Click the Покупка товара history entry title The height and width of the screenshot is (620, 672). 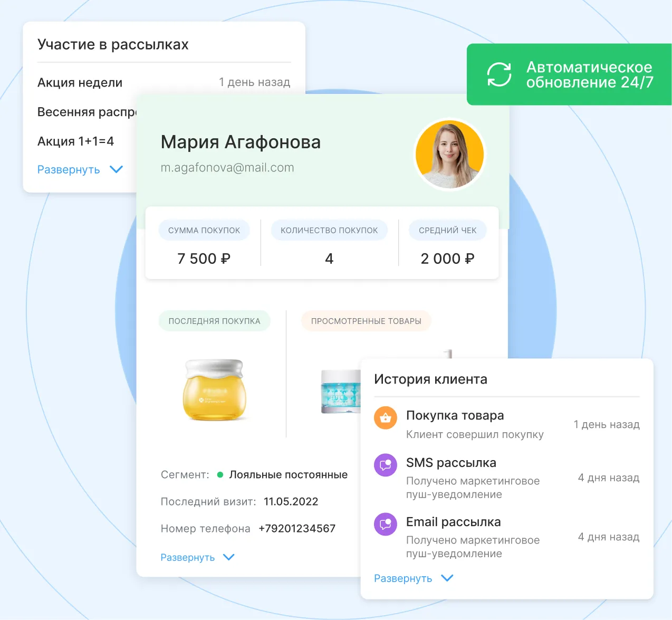[455, 416]
